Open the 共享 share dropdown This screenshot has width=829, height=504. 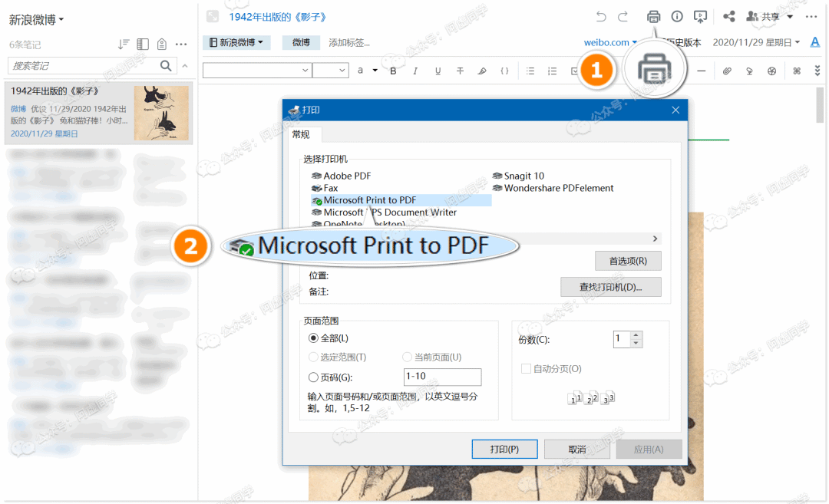pyautogui.click(x=769, y=17)
